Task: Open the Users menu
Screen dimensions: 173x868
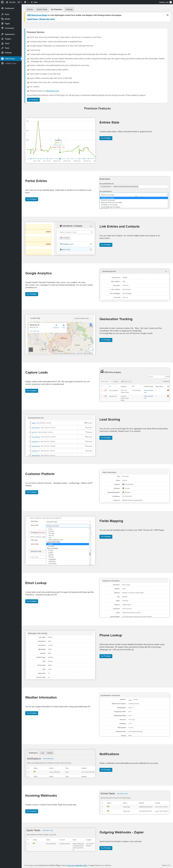Action: 11,44
